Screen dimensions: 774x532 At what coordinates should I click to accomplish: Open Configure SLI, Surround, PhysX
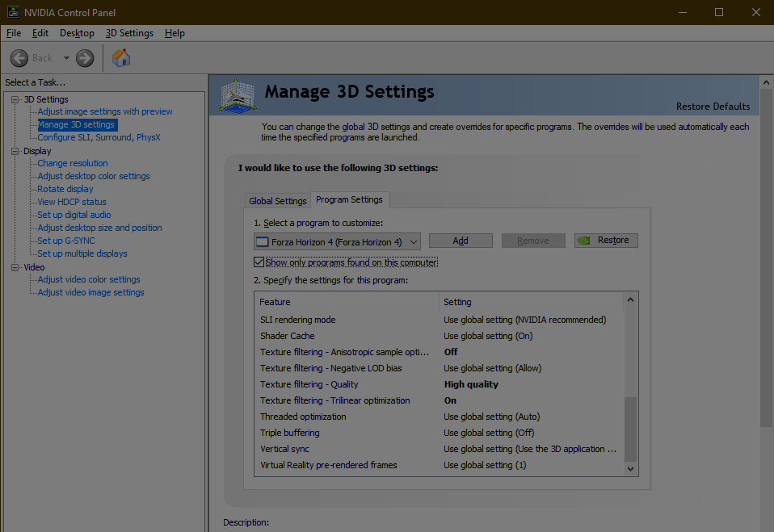click(99, 137)
